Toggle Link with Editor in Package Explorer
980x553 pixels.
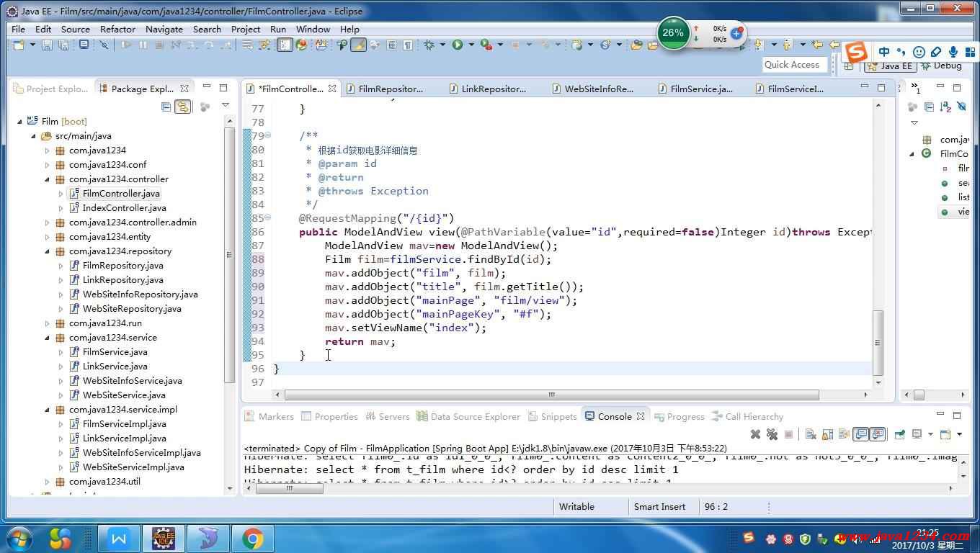click(182, 107)
